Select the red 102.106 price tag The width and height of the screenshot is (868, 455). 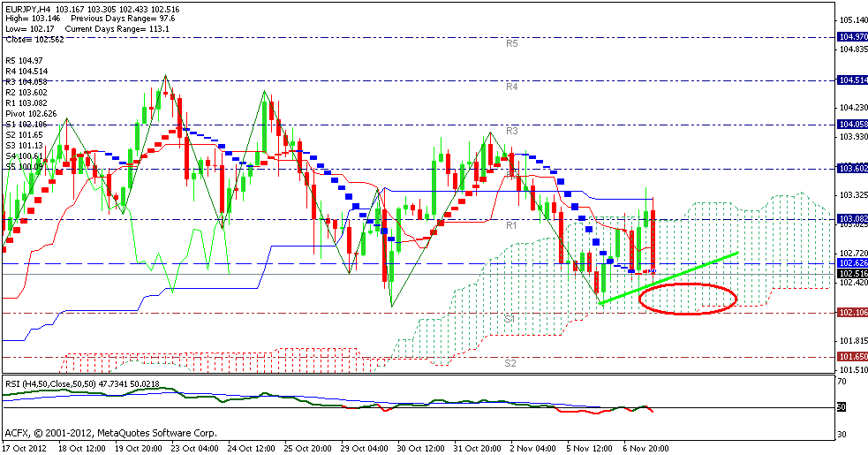click(851, 313)
